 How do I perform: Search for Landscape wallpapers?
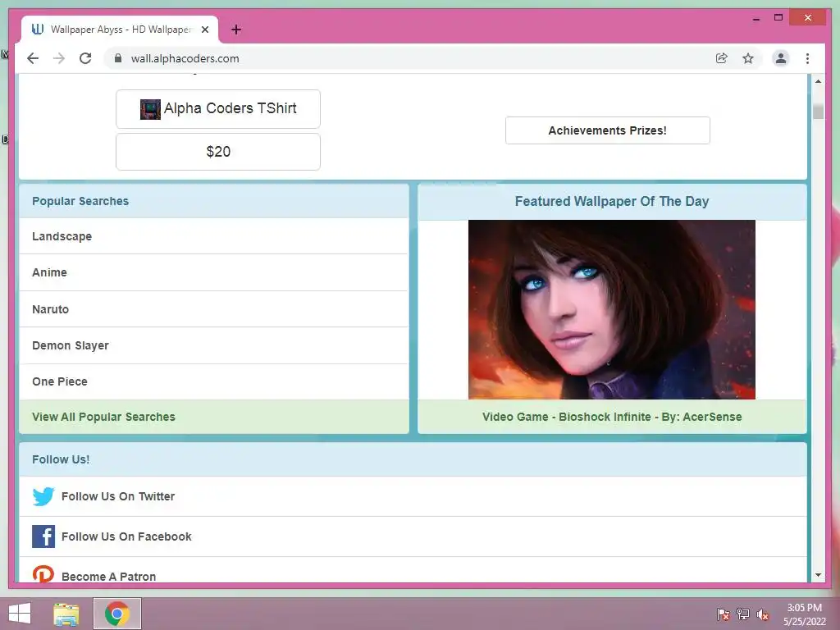[214, 236]
